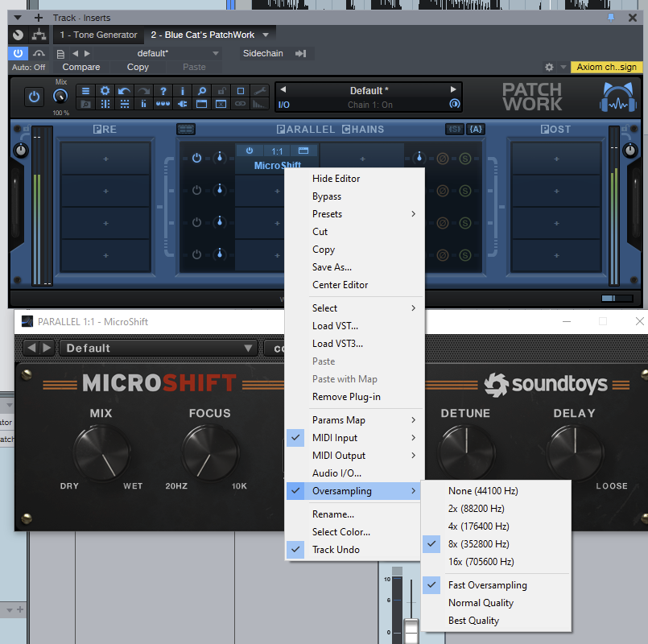Expand the Select submenu
The width and height of the screenshot is (648, 644).
pyautogui.click(x=355, y=308)
